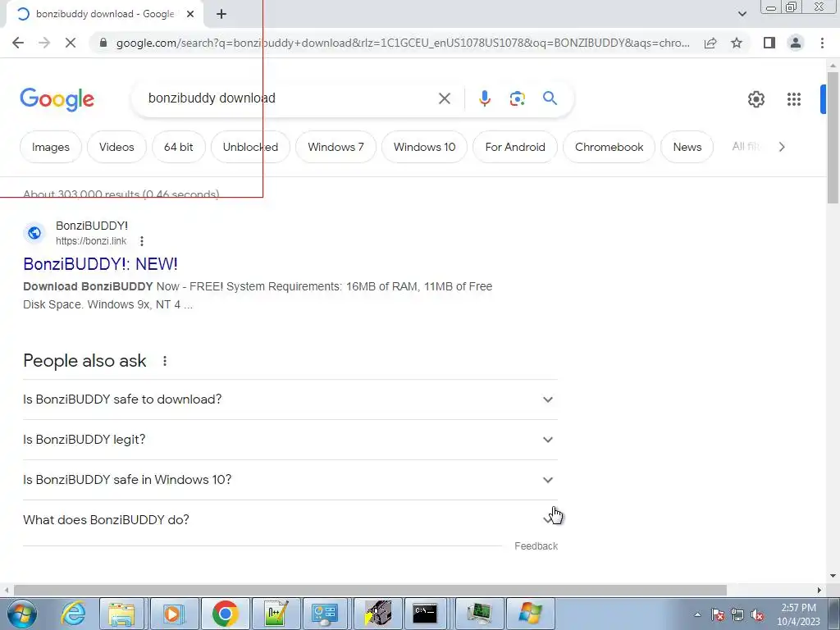Screen dimensions: 840x630
Task: Open Action Center flag icon in tray
Action: [x=718, y=614]
